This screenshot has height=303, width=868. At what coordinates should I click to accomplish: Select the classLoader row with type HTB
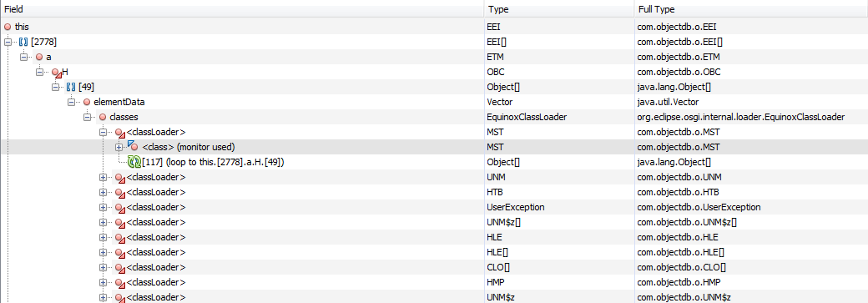point(434,192)
